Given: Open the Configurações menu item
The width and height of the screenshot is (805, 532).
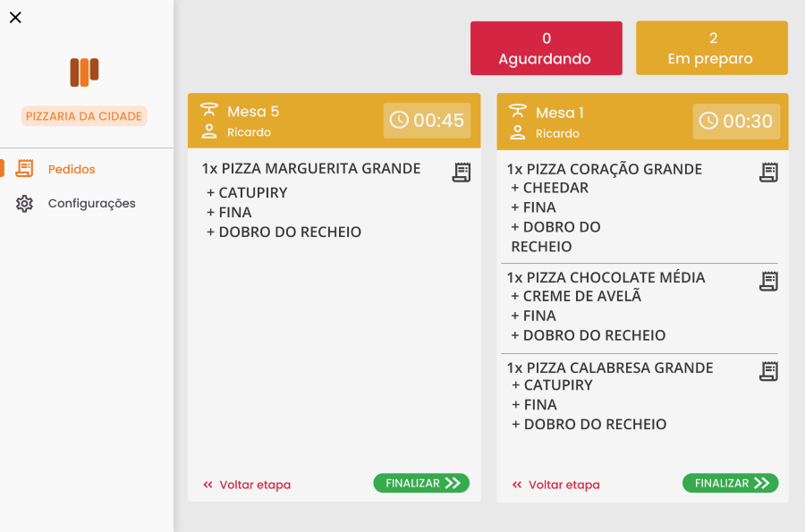Looking at the screenshot, I should pos(91,204).
